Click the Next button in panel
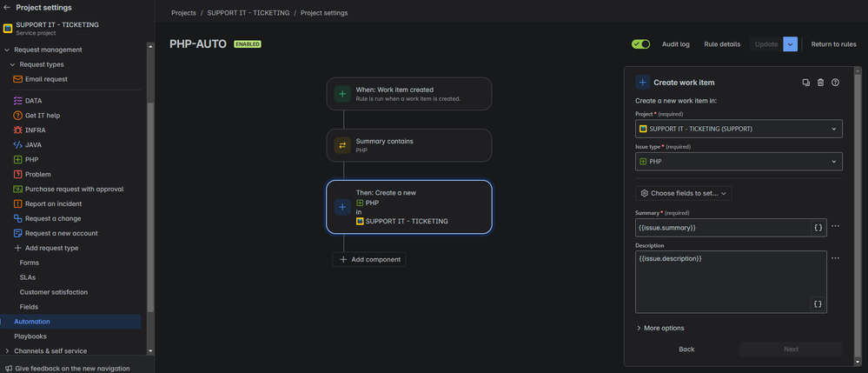 [791, 350]
